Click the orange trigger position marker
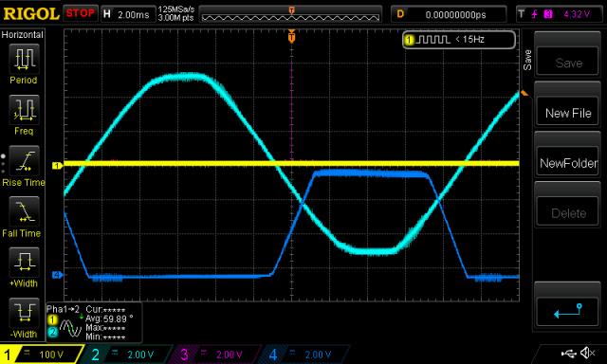 click(291, 37)
